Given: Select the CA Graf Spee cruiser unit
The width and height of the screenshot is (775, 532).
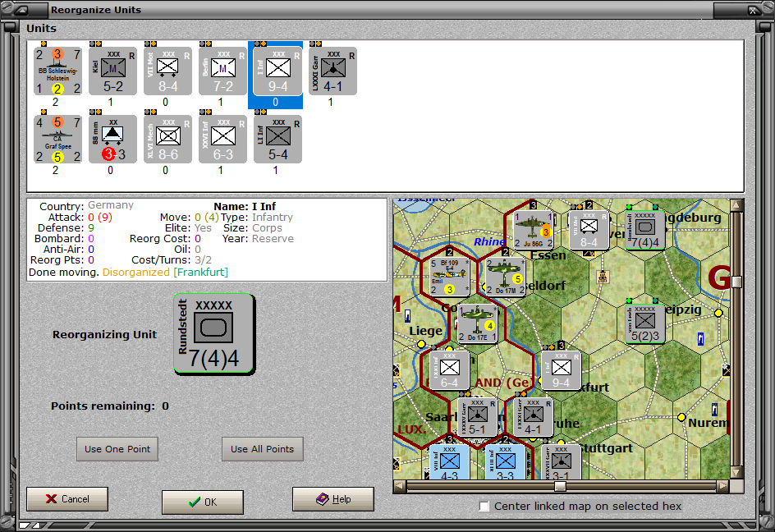Looking at the screenshot, I should [57, 140].
